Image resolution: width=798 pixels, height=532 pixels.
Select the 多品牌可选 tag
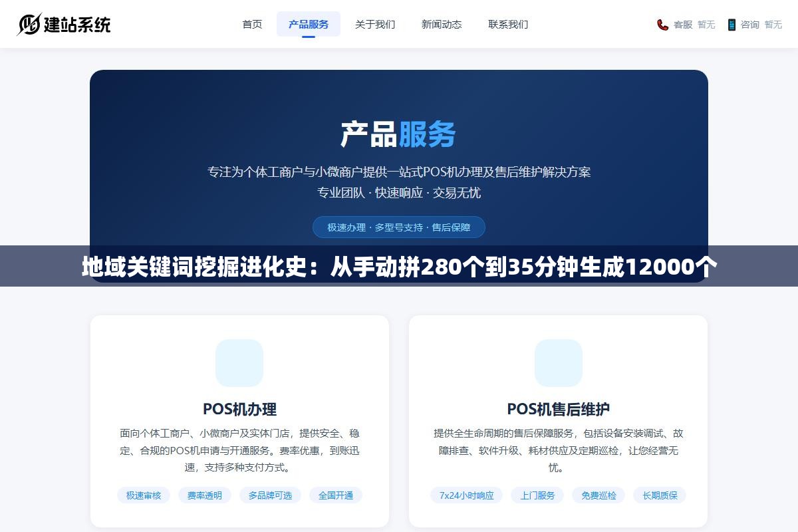coord(270,495)
